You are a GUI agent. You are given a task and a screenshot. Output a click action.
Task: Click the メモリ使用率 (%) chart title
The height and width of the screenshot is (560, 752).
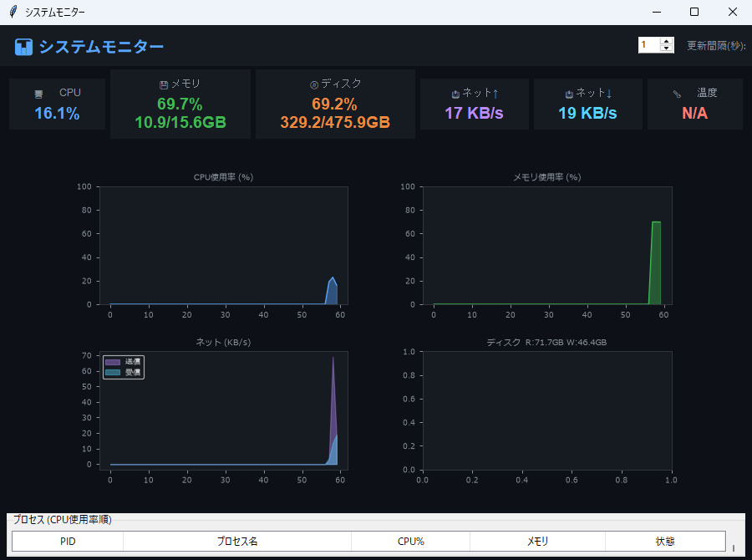(547, 177)
